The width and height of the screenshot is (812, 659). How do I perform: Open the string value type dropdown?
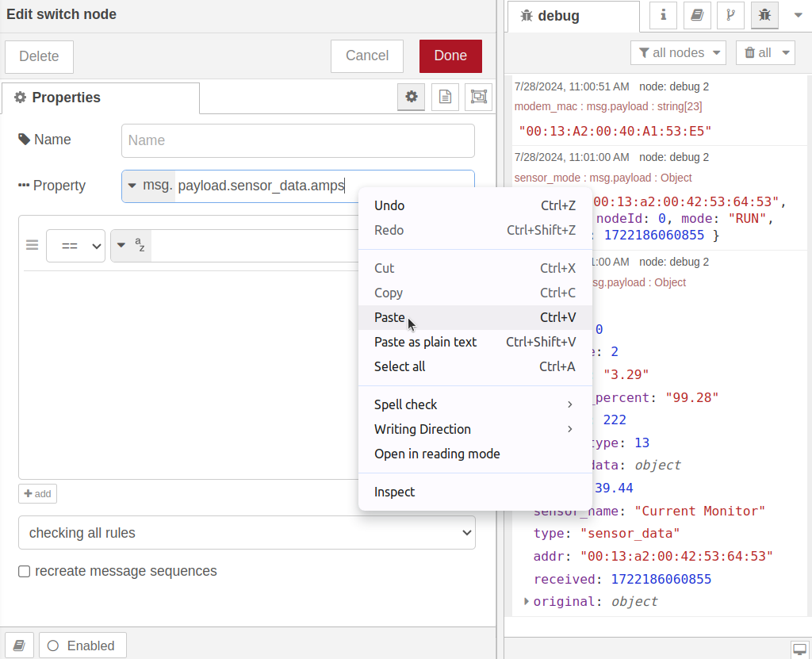131,246
